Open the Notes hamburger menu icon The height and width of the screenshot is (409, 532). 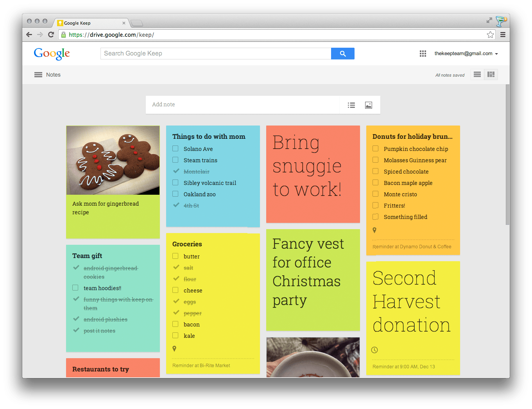[38, 75]
